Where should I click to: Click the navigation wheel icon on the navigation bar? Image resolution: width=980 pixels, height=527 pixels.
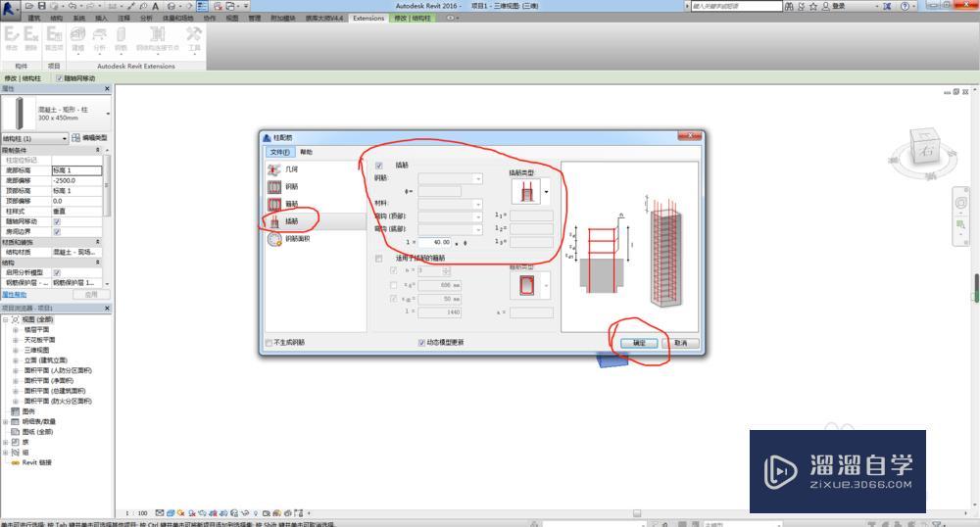(960, 203)
